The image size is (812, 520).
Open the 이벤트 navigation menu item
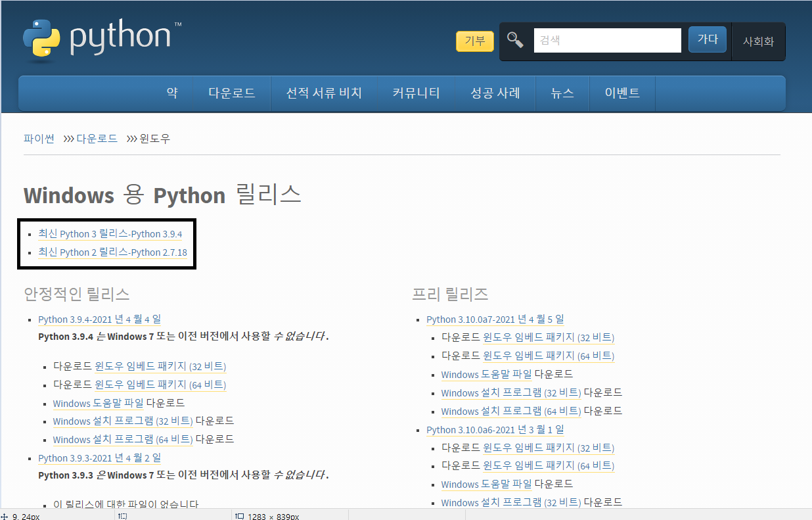pyautogui.click(x=622, y=93)
